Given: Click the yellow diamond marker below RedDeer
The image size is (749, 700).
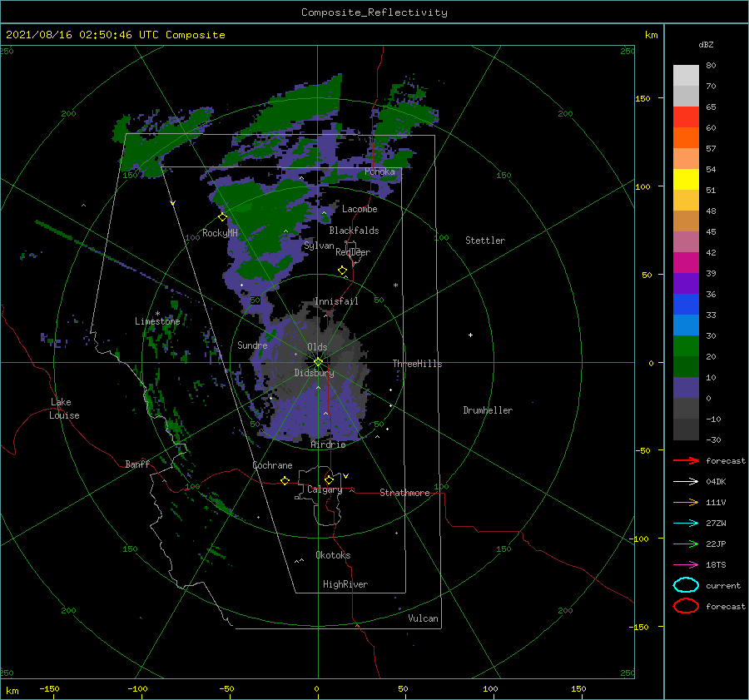Looking at the screenshot, I should 342,271.
